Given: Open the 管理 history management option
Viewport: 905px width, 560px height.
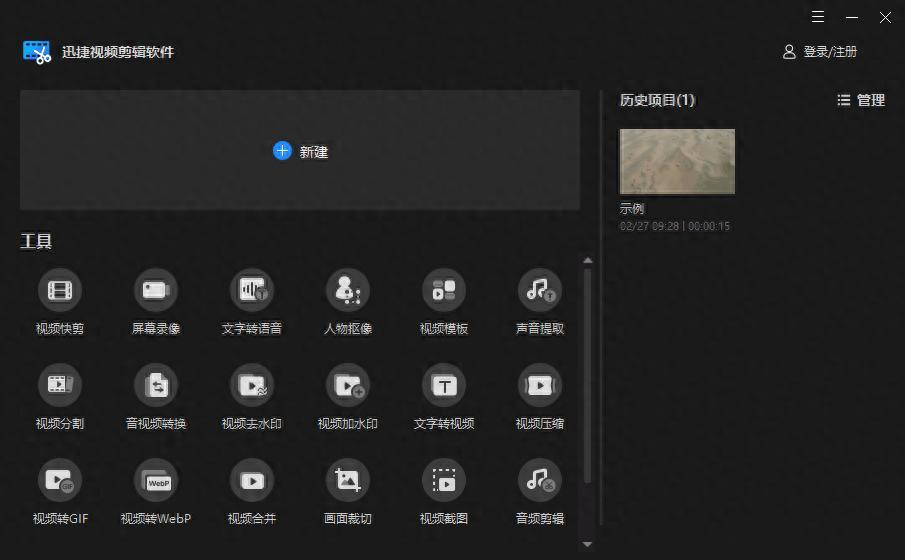Looking at the screenshot, I should (x=861, y=100).
